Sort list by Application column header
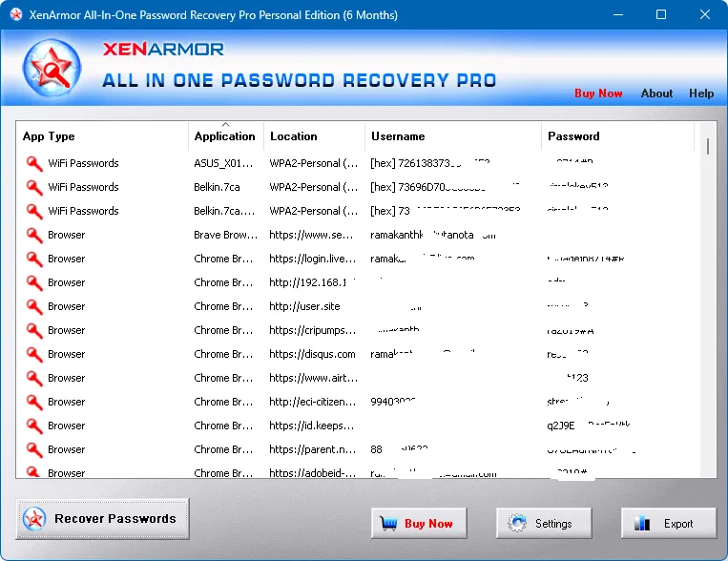The height and width of the screenshot is (561, 728). [225, 136]
